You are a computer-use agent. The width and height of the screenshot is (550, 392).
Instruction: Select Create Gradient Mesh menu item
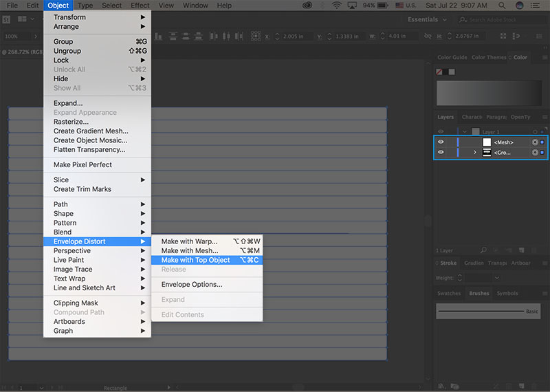point(97,131)
